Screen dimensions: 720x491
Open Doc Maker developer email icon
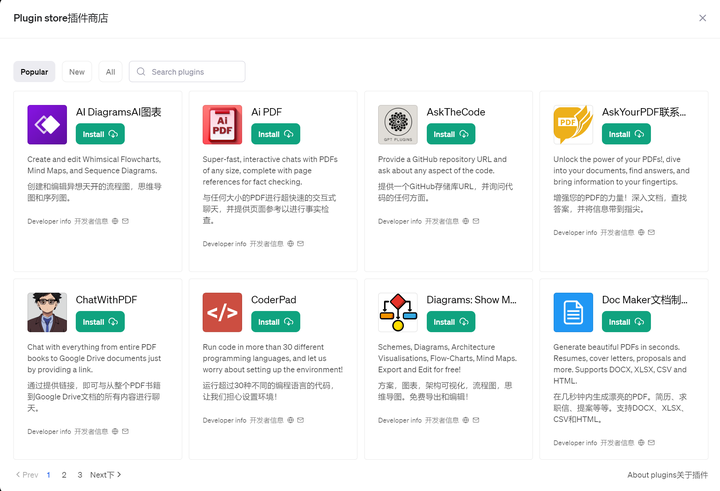pyautogui.click(x=652, y=443)
